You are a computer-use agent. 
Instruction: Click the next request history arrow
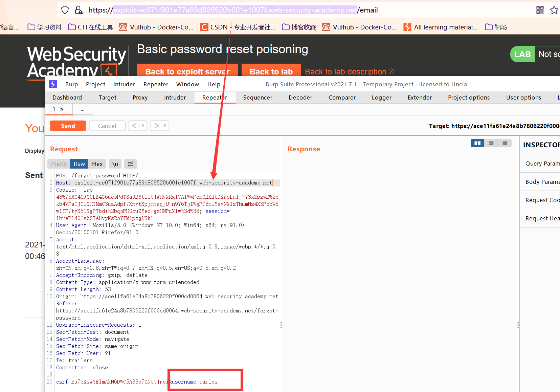tap(156, 126)
